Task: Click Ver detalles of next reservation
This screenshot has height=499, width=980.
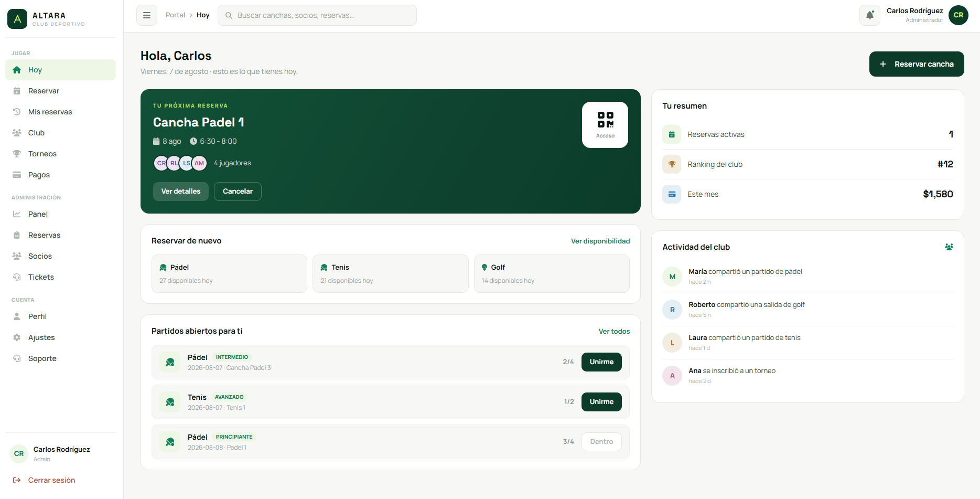Action: [181, 192]
